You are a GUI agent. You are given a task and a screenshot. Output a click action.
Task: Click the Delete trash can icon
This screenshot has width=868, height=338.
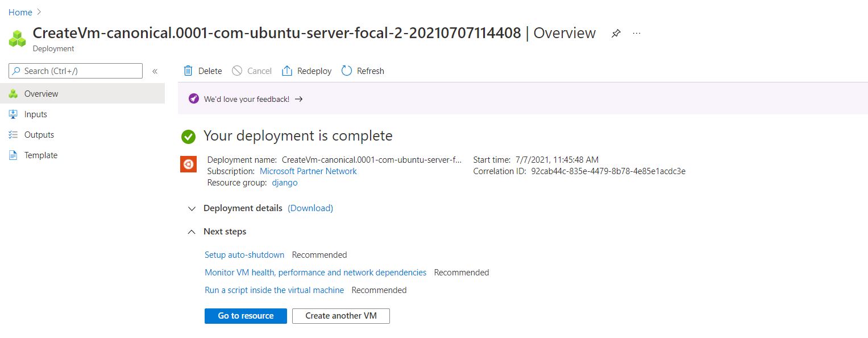(x=188, y=71)
